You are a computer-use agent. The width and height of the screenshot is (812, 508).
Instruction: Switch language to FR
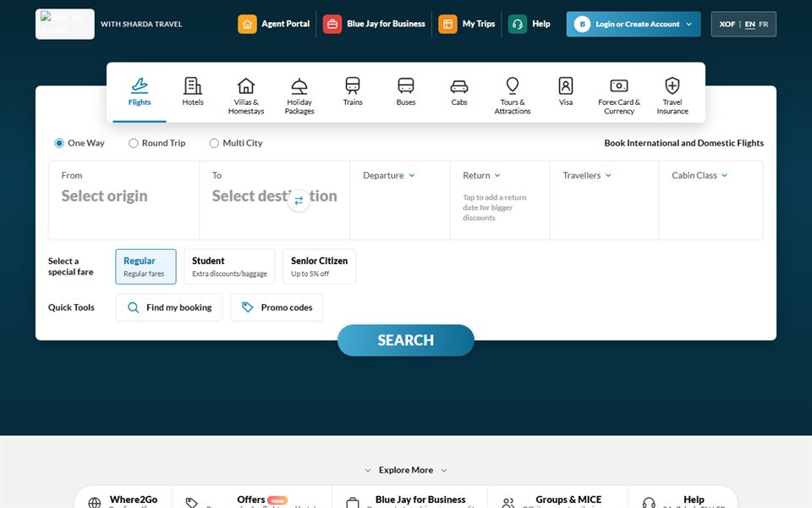(763, 25)
